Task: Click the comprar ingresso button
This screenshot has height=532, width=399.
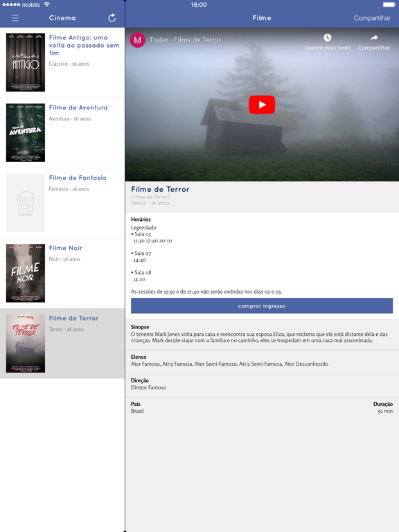Action: pos(262,305)
